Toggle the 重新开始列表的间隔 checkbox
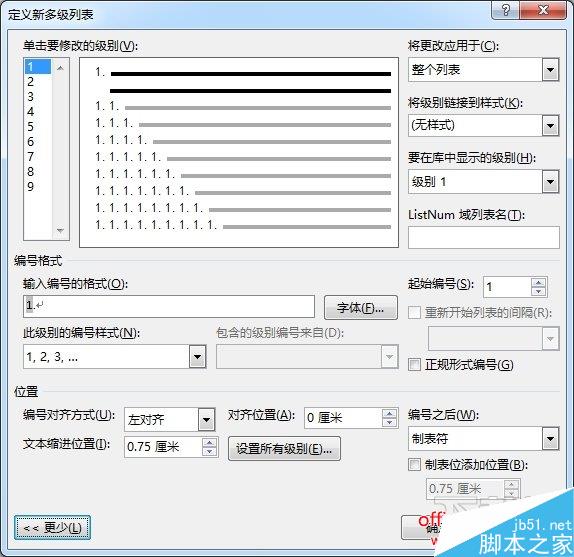The height and width of the screenshot is (557, 574). tap(414, 313)
